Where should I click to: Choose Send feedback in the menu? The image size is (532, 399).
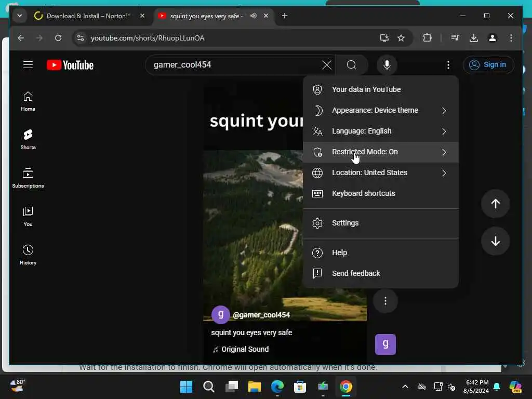click(x=381, y=273)
